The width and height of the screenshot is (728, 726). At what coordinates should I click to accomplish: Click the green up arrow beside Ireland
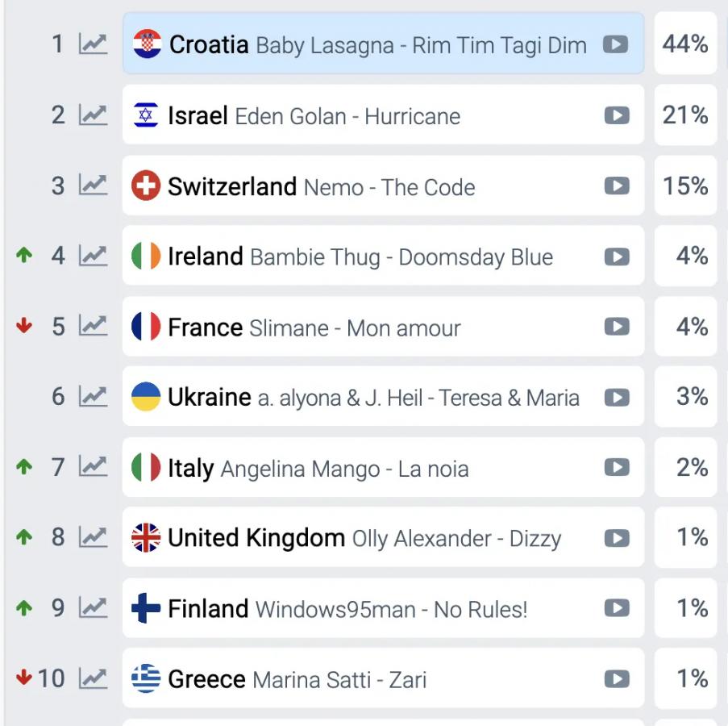(24, 257)
